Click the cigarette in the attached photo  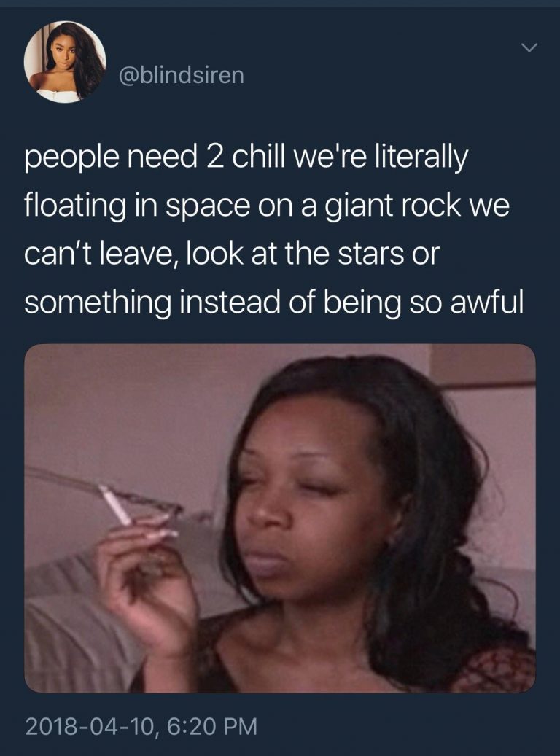pos(115,504)
